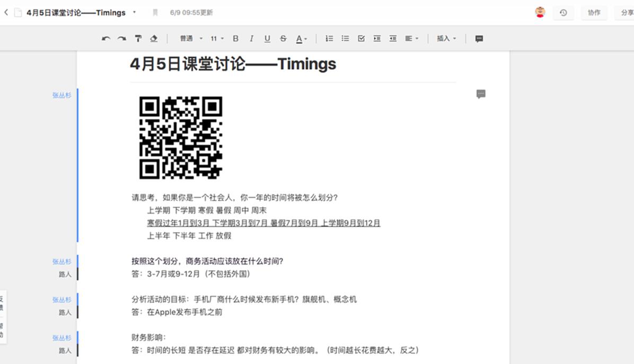This screenshot has height=364, width=634.
Task: Insert a checkbox task list
Action: coord(361,38)
